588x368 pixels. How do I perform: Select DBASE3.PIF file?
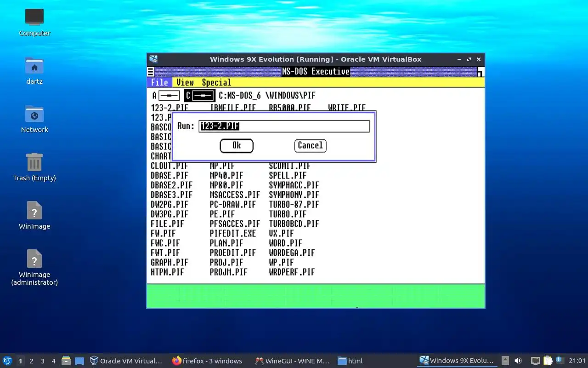(x=172, y=195)
